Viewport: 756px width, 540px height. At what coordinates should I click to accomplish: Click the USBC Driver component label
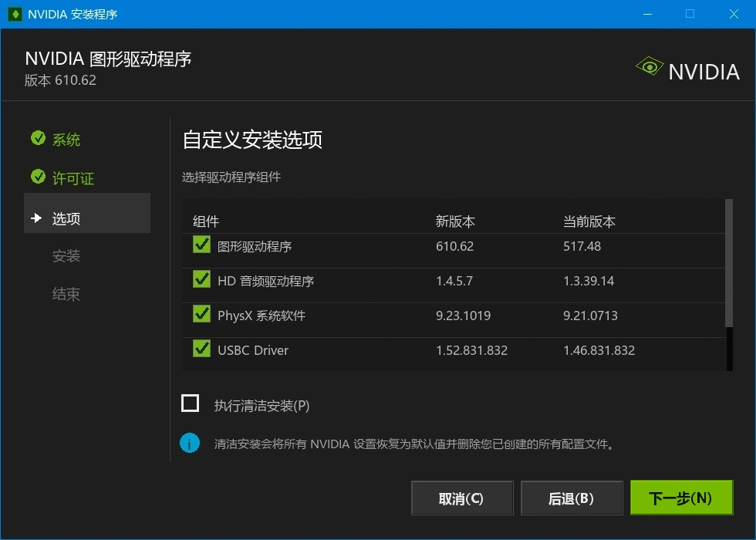click(x=253, y=350)
